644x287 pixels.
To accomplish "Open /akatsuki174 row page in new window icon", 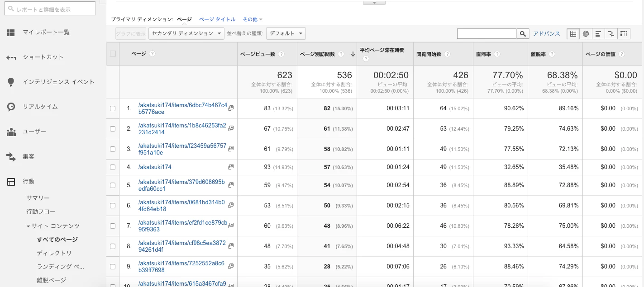I will [x=231, y=167].
